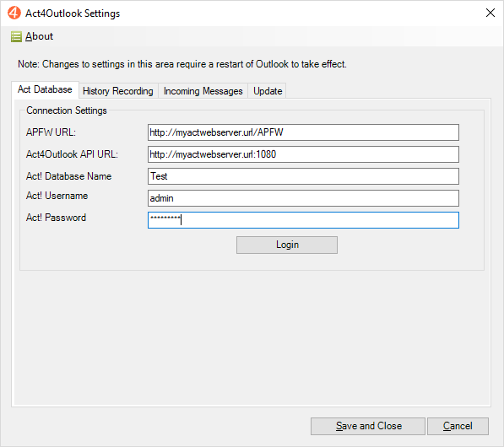Select the Update tab

click(x=268, y=91)
